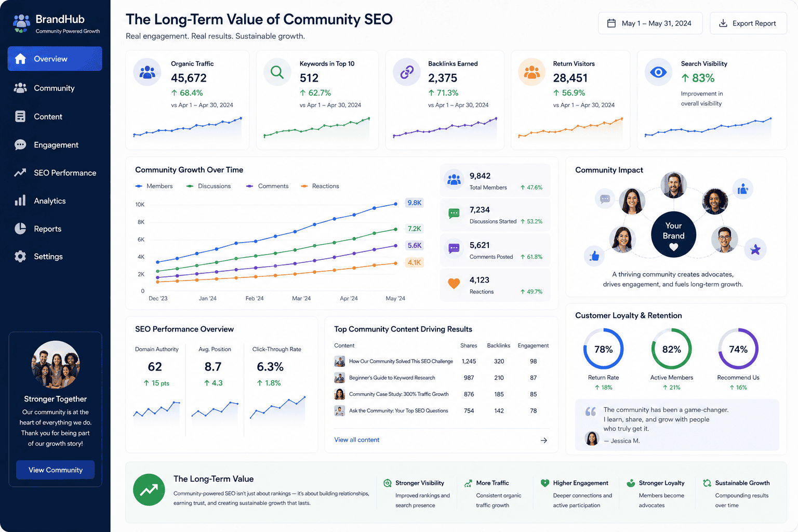Click the Content document icon
This screenshot has width=798, height=532.
(20, 116)
